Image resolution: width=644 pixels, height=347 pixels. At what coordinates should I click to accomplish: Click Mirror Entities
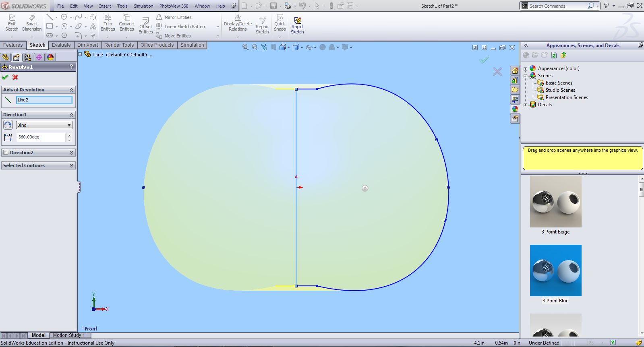coord(174,17)
